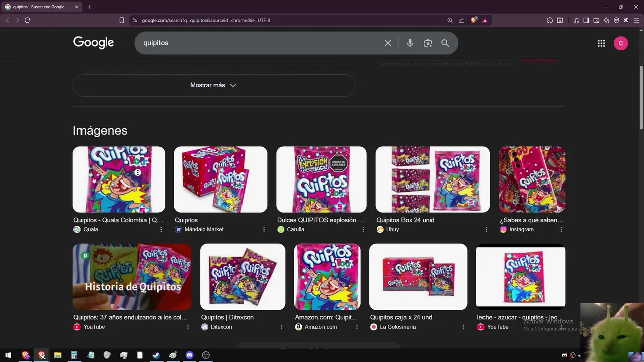Open the Brave Wallet icon
Viewport: 644px width, 362px height.
[x=596, y=20]
